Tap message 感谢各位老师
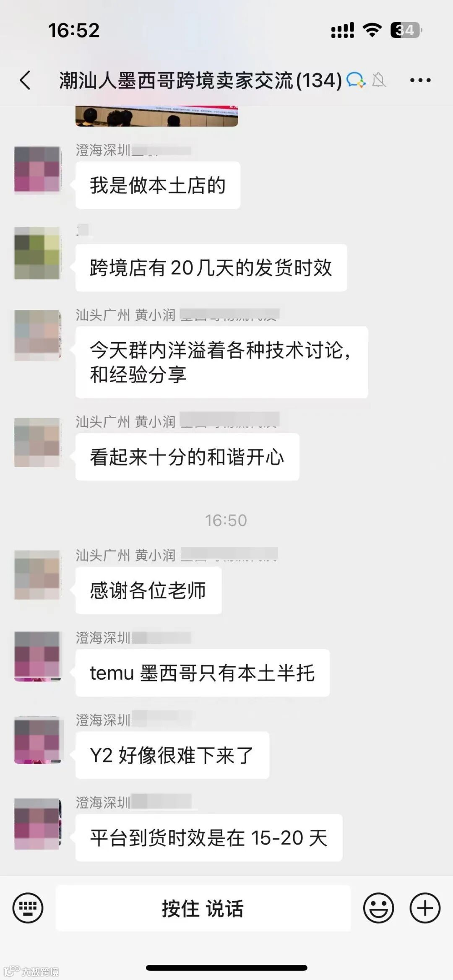The height and width of the screenshot is (980, 453). coord(148,590)
